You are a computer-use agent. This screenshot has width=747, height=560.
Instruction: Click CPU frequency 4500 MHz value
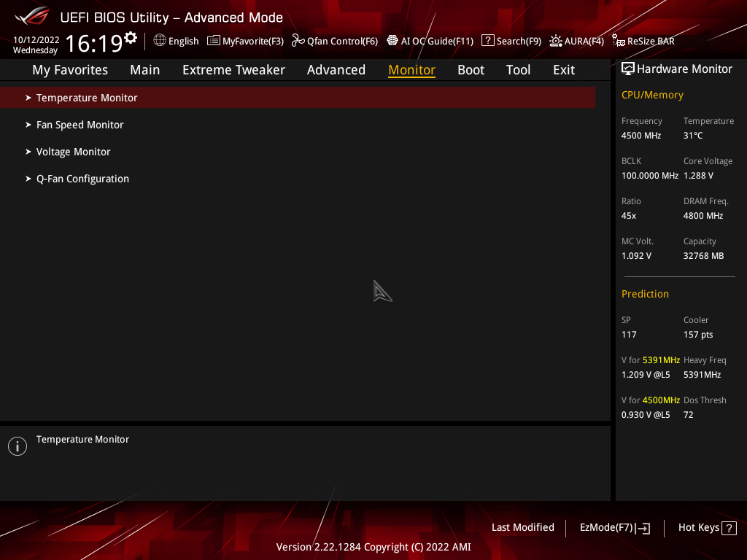tap(641, 136)
